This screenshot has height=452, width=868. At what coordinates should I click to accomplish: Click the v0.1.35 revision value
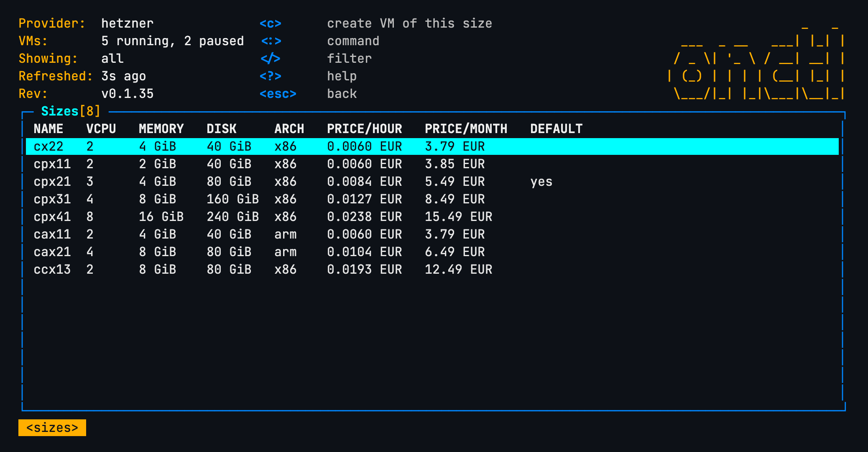[x=128, y=94]
